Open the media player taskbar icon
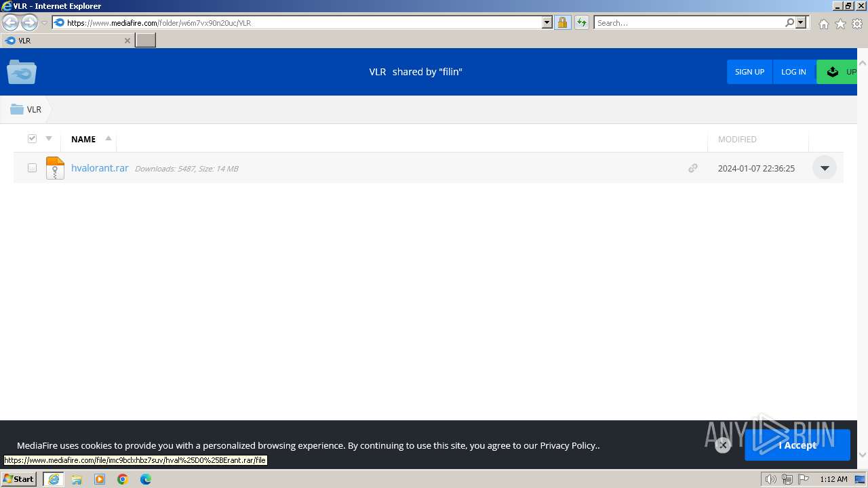The height and width of the screenshot is (488, 868). (100, 479)
